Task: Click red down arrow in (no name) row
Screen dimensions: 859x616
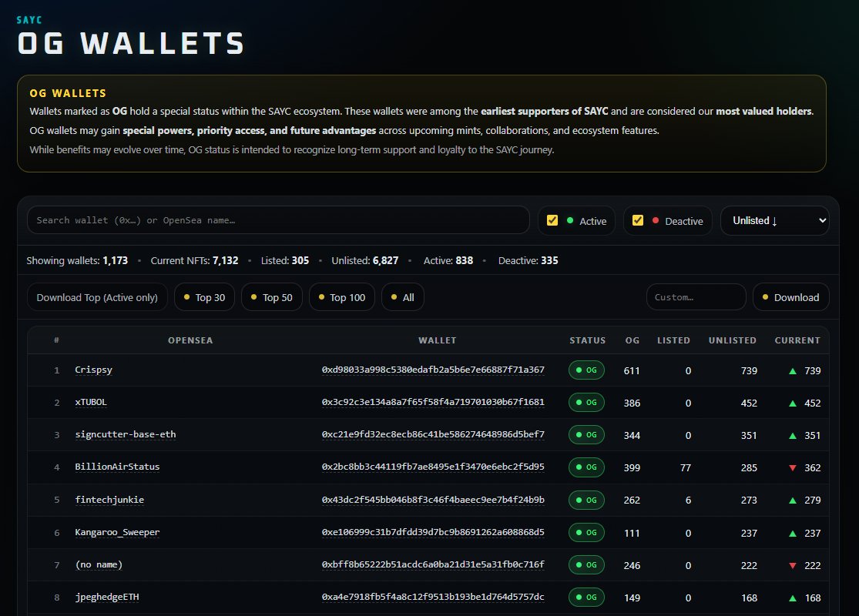Action: (x=792, y=566)
